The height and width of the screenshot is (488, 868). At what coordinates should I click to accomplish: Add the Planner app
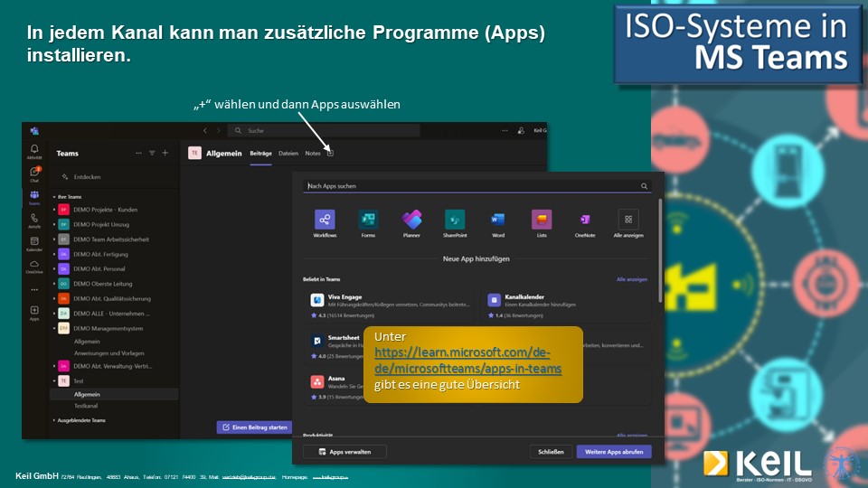(411, 220)
